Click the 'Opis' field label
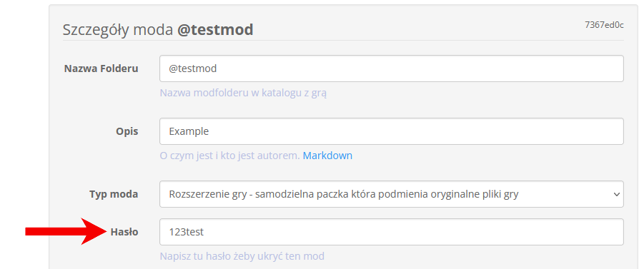 [127, 131]
